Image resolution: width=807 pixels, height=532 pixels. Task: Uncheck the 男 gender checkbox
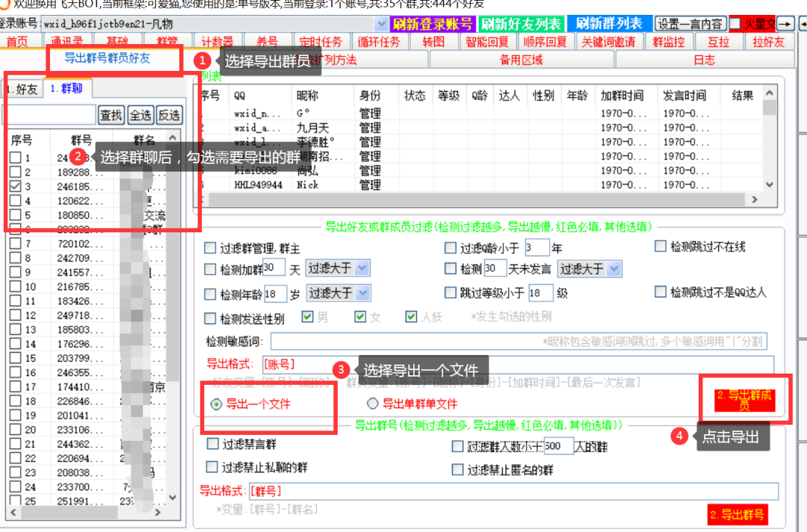308,316
